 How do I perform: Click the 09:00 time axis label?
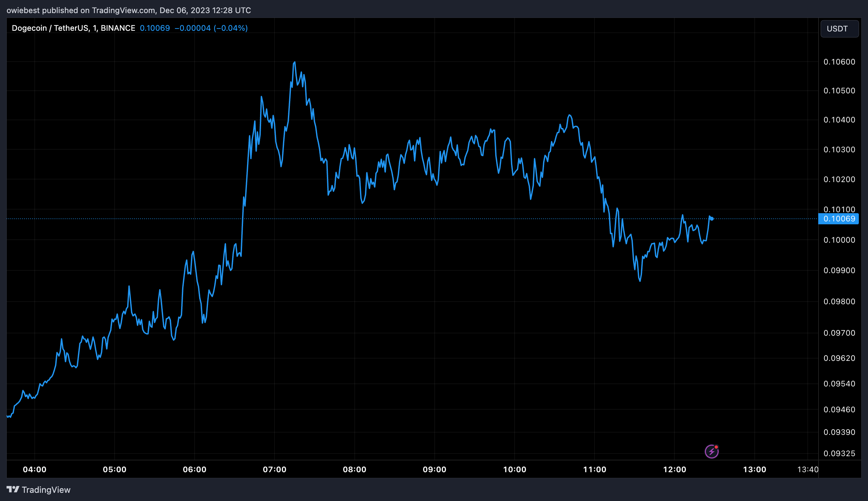tap(434, 469)
